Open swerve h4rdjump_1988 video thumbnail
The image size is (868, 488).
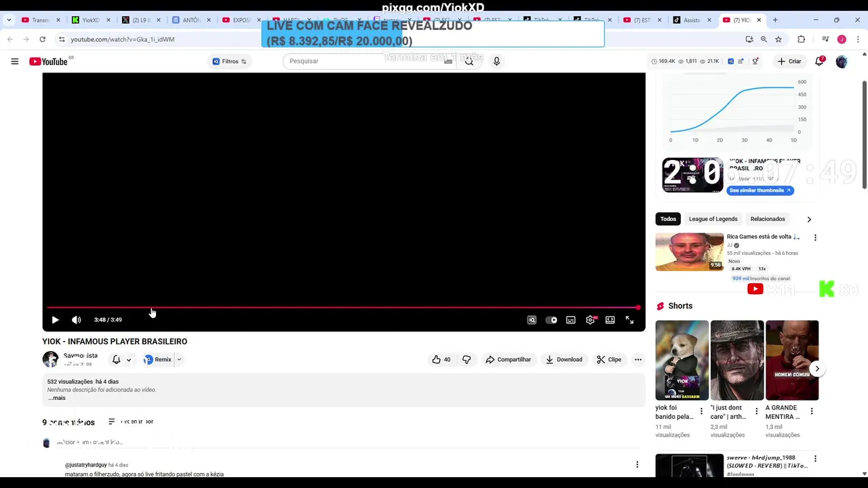tap(690, 466)
